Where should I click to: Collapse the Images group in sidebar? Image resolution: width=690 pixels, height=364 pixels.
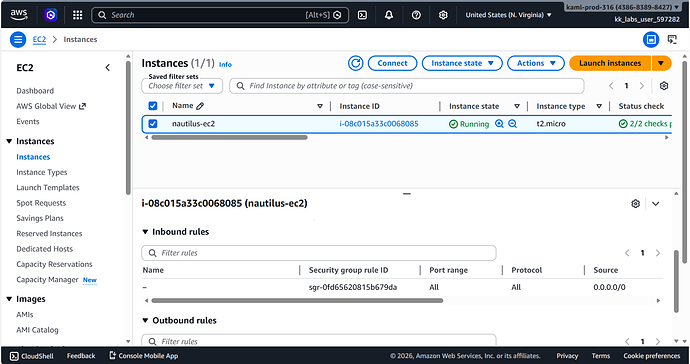[x=9, y=299]
